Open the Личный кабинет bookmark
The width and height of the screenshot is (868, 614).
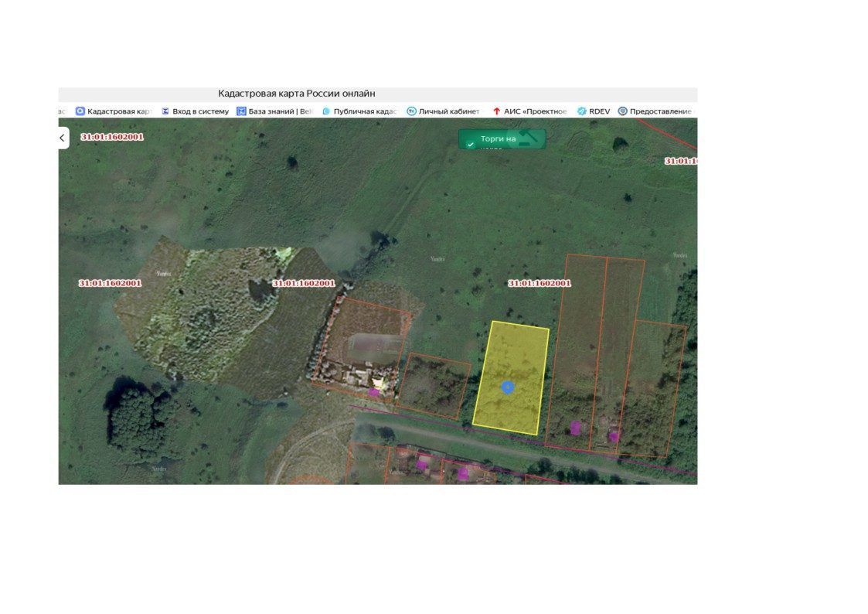coord(444,111)
